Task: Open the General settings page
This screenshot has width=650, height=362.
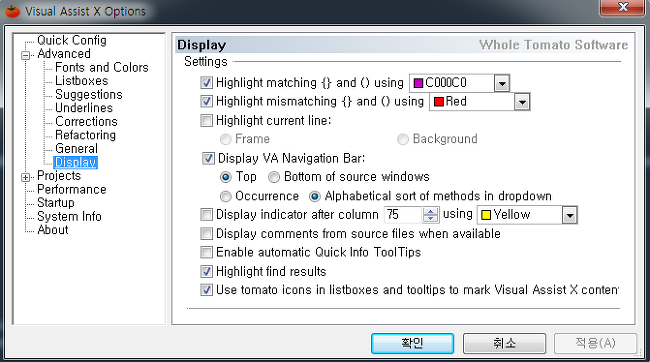Action: click(76, 148)
